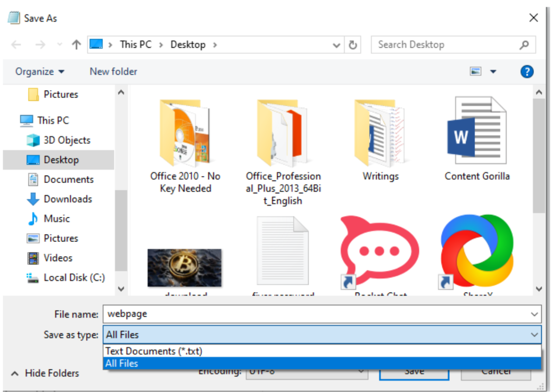Change your view icon button
Image resolution: width=552 pixels, height=392 pixels.
[x=475, y=72]
